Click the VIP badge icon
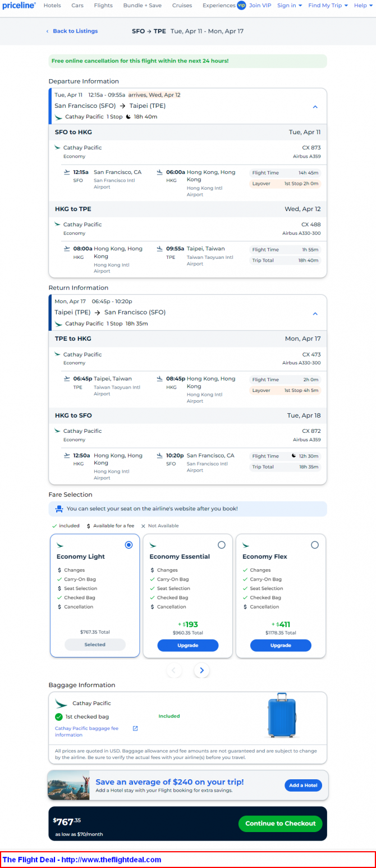The image size is (376, 868). click(241, 5)
